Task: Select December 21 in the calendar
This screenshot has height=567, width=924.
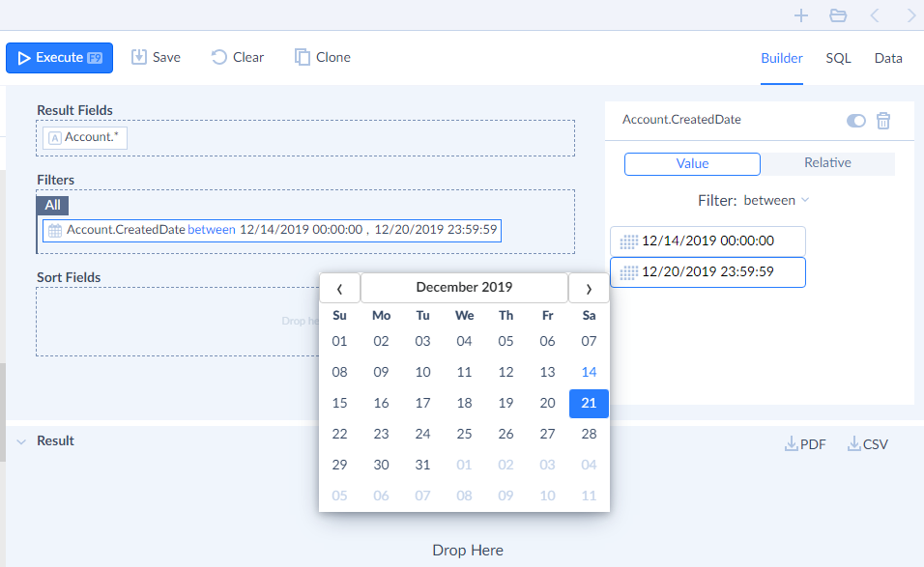Action: point(589,403)
